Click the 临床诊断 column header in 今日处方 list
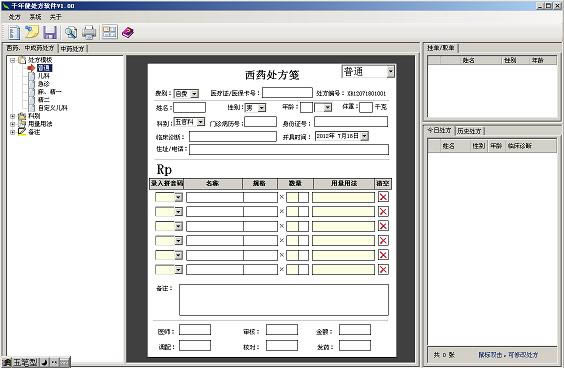This screenshot has width=564, height=369. click(x=520, y=146)
